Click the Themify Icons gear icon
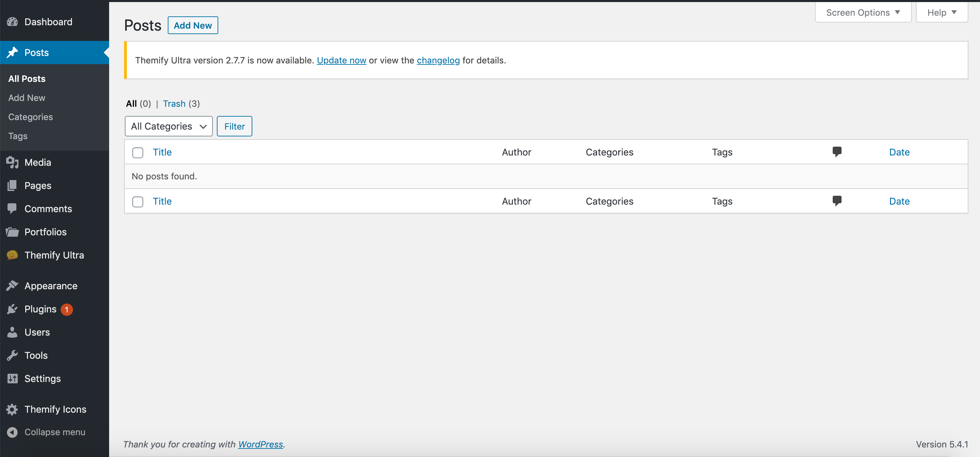 coord(12,410)
